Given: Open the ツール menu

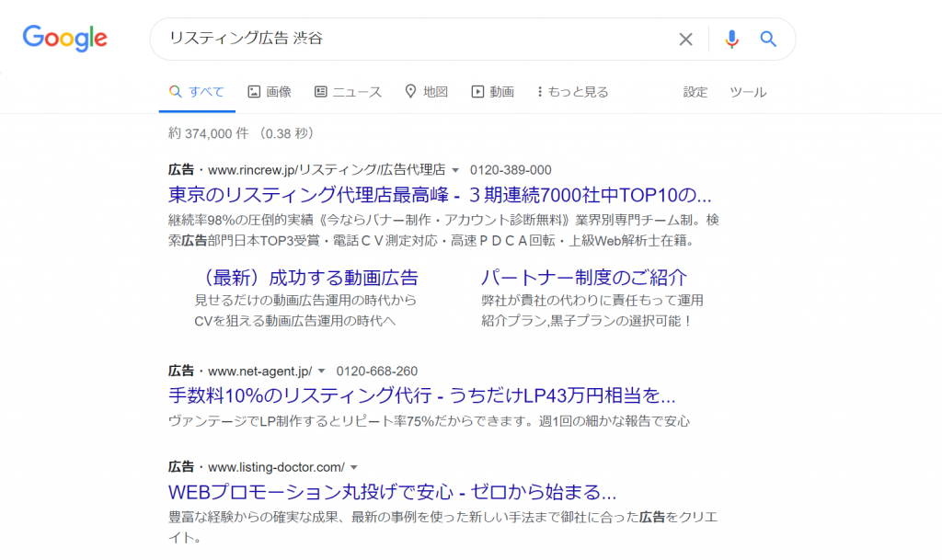Looking at the screenshot, I should tap(748, 92).
